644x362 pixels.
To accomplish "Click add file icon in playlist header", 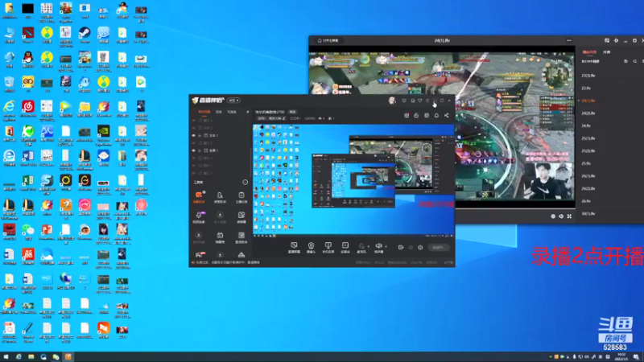I will 625,61.
